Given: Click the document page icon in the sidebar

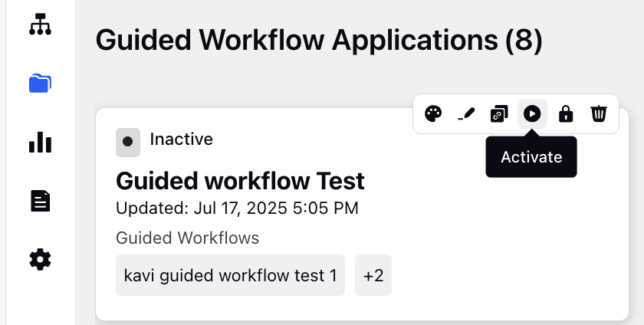Looking at the screenshot, I should [40, 201].
